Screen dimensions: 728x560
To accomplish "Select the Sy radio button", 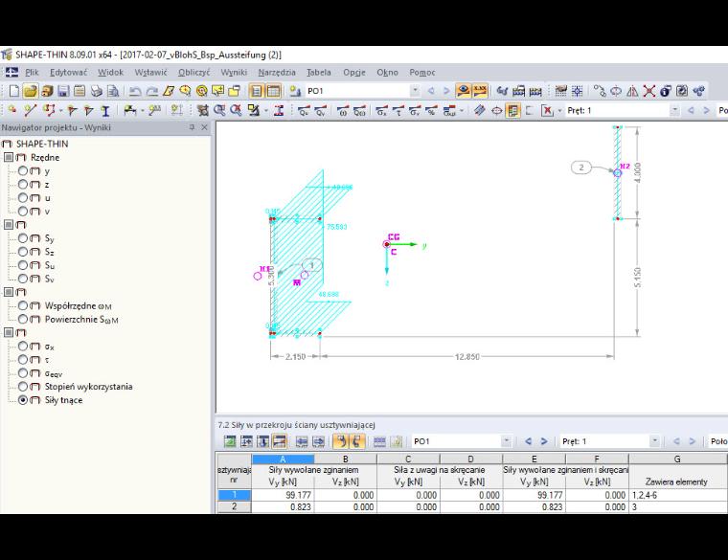I will (x=23, y=238).
